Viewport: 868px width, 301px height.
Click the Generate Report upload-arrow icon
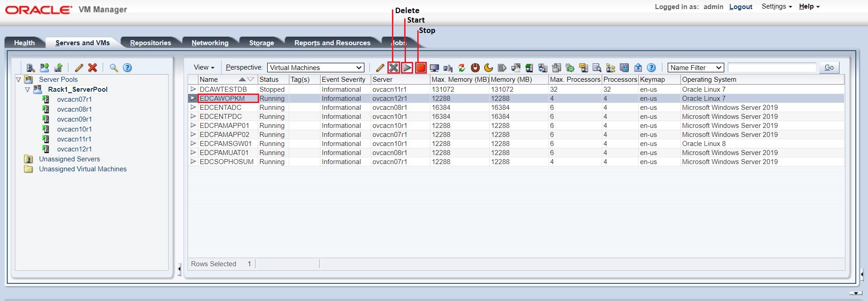(638, 68)
